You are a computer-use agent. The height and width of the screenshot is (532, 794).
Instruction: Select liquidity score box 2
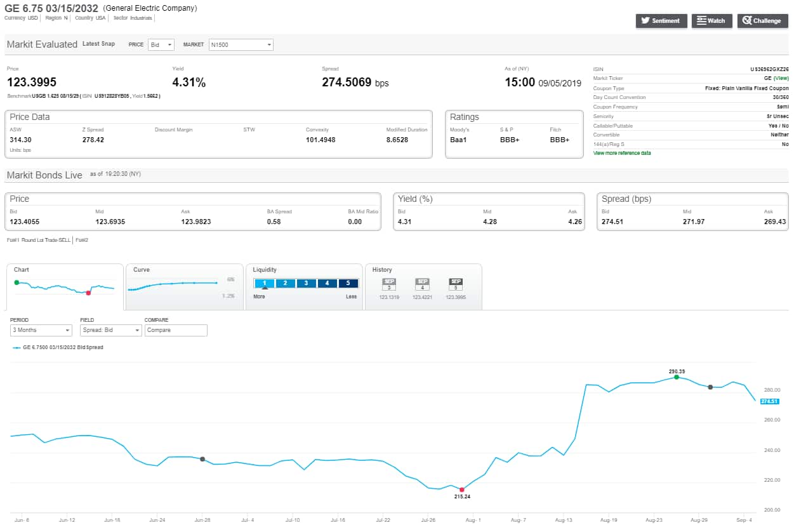pos(286,283)
